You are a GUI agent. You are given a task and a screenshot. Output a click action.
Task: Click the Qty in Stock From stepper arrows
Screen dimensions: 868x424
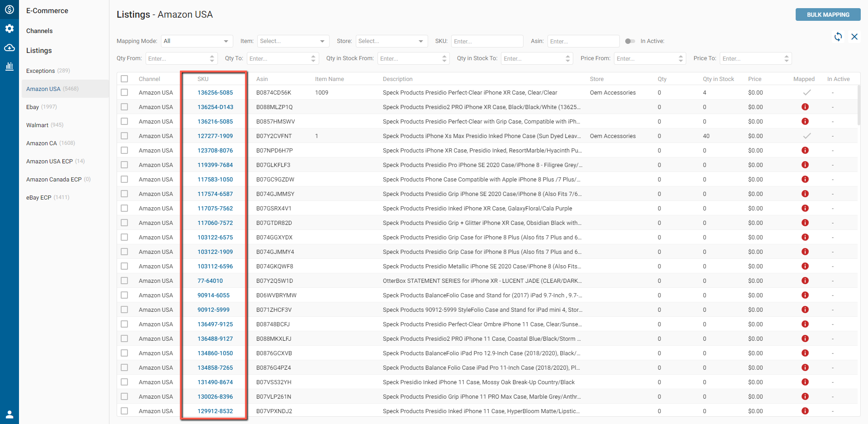point(444,58)
